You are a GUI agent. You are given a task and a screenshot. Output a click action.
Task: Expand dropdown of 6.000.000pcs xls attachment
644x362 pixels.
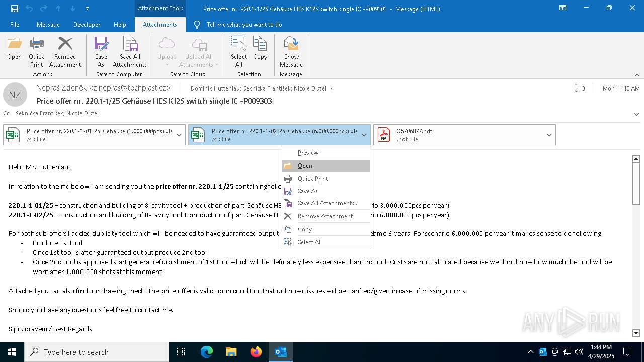(364, 135)
